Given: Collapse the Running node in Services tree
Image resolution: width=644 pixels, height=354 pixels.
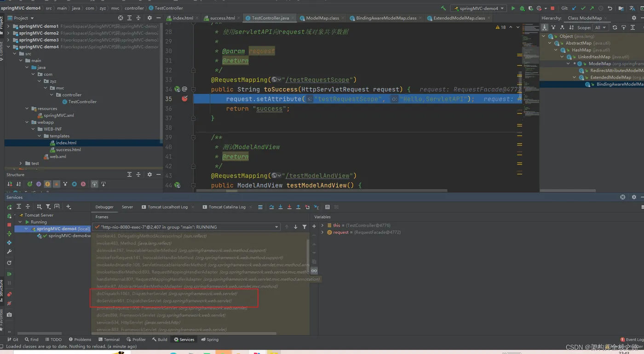Looking at the screenshot, I should pos(21,222).
